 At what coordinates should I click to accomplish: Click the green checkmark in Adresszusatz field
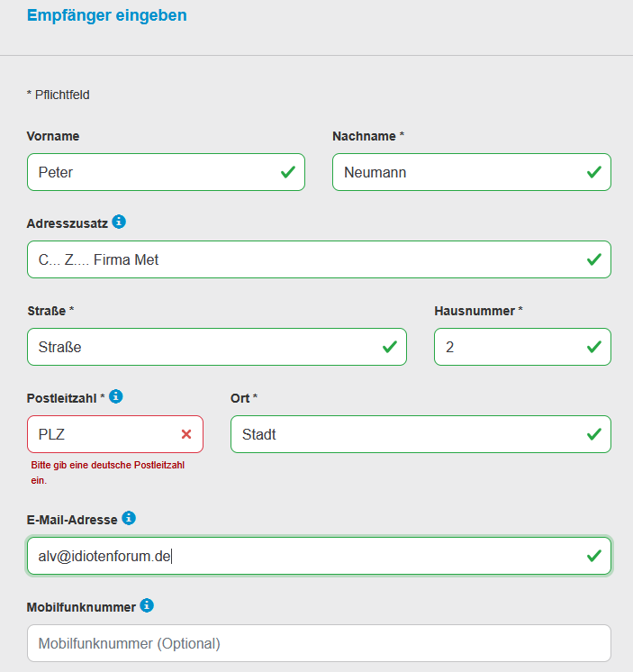click(594, 259)
